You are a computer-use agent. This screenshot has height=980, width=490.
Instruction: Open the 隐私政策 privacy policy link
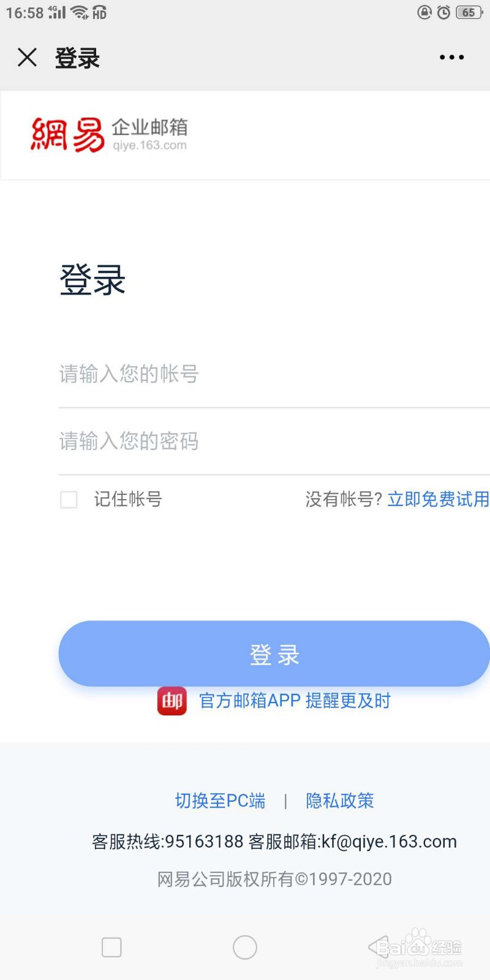tap(340, 801)
